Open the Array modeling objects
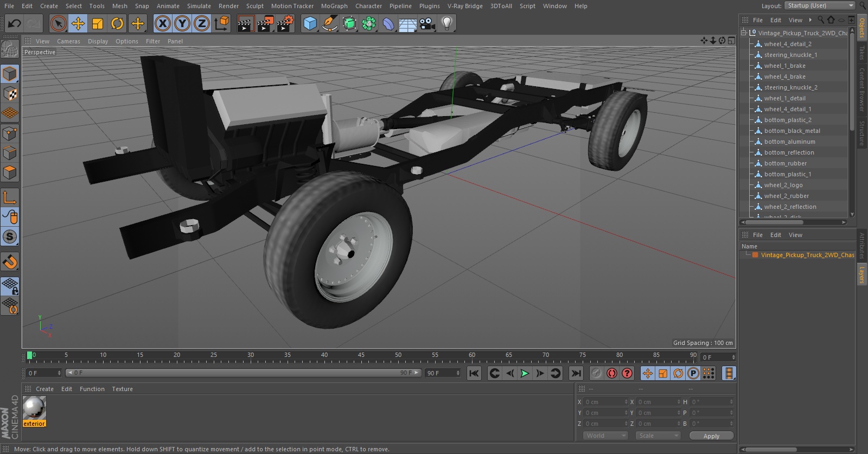Screen dimensions: 868x454 pyautogui.click(x=369, y=23)
